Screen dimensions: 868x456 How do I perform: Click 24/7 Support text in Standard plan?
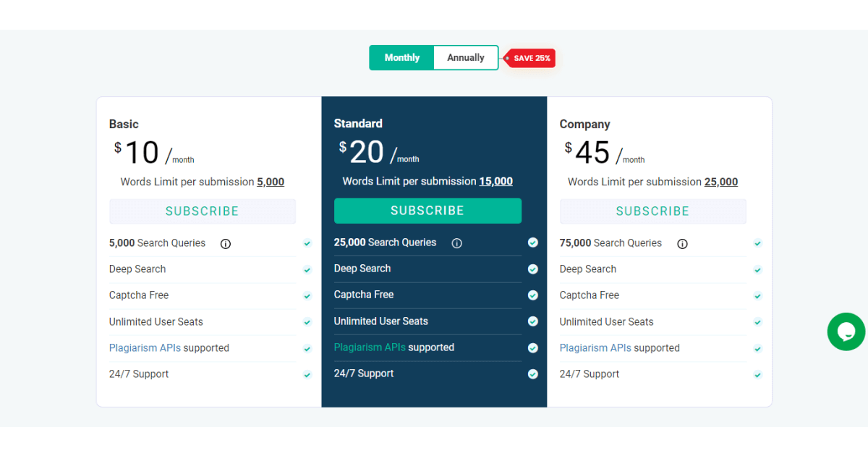tap(364, 373)
